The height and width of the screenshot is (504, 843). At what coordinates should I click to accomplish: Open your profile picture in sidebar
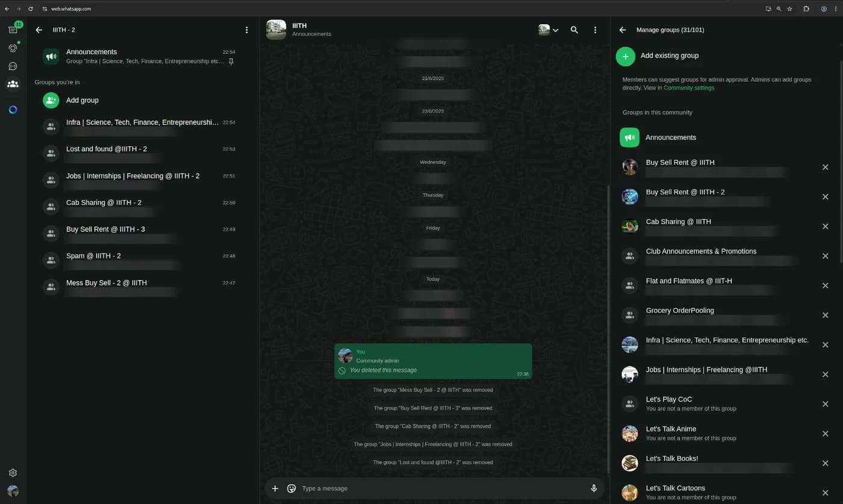pos(13,491)
